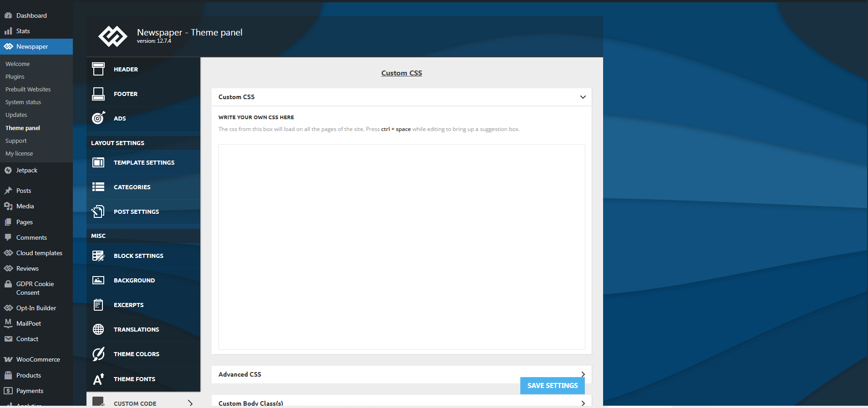
Task: Click into the custom CSS editor box
Action: pyautogui.click(x=401, y=247)
